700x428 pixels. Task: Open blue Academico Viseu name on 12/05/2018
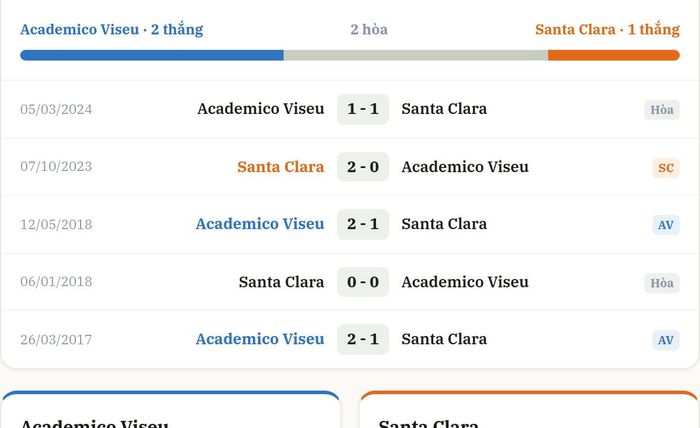click(260, 224)
